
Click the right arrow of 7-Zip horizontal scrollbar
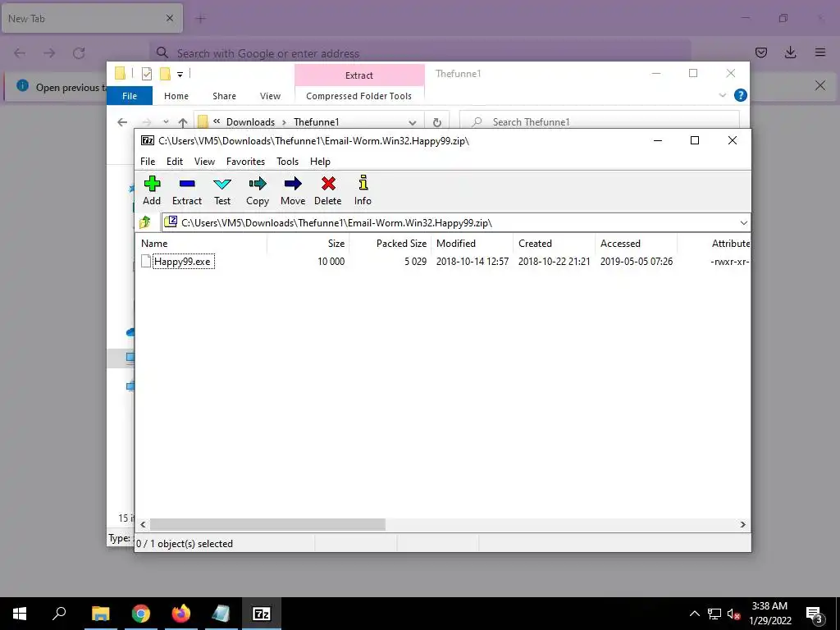click(742, 524)
